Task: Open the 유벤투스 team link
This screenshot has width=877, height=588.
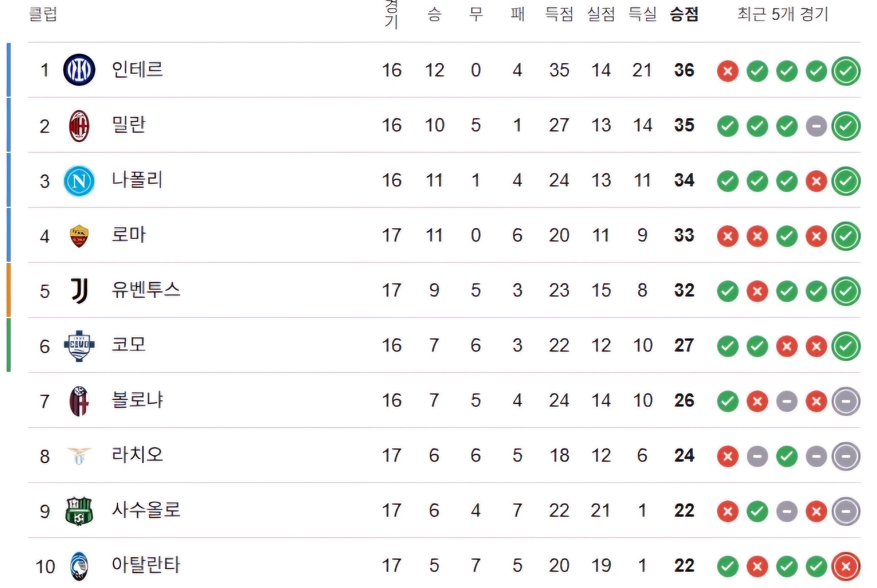Action: [146, 290]
